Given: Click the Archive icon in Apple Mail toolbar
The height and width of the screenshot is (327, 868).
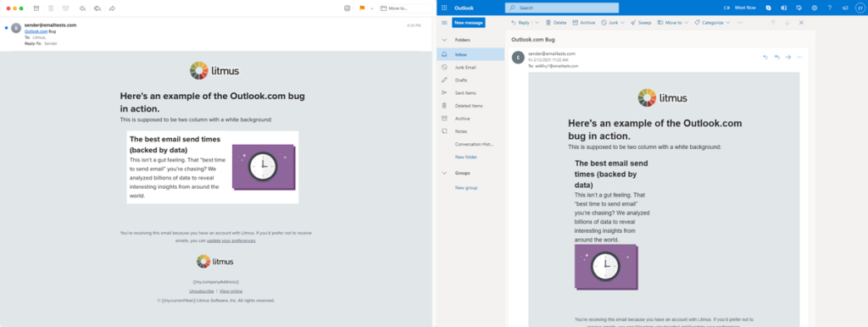Looking at the screenshot, I should point(36,8).
